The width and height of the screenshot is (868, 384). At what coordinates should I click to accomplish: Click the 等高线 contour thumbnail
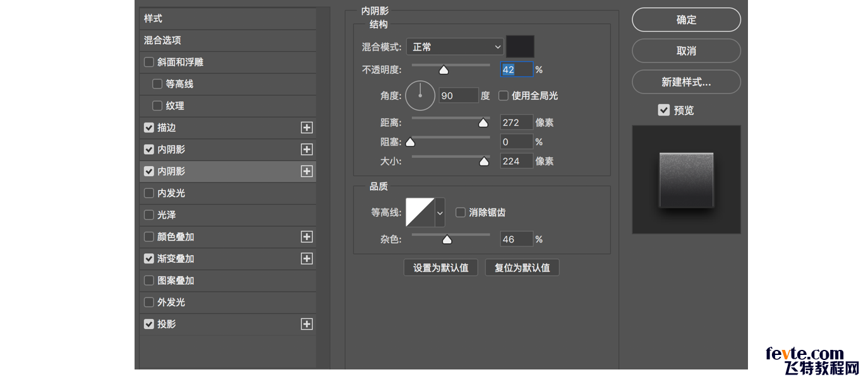420,213
